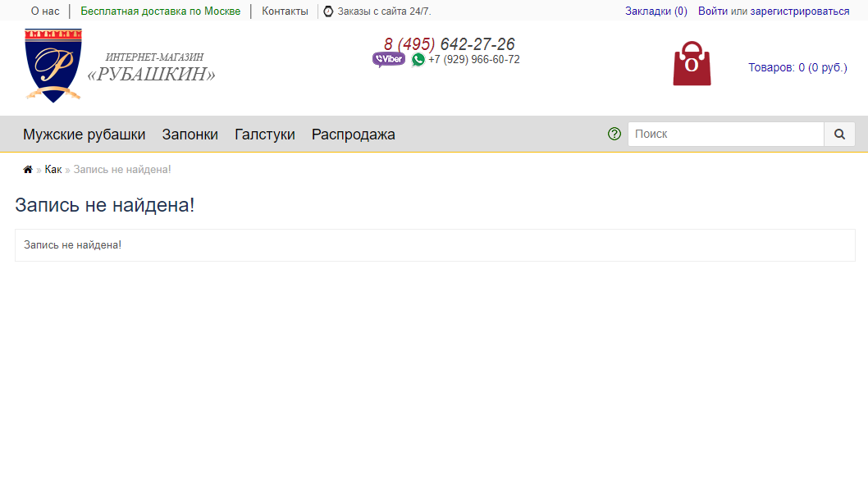
Task: Open the Viber contact icon
Action: (x=388, y=59)
